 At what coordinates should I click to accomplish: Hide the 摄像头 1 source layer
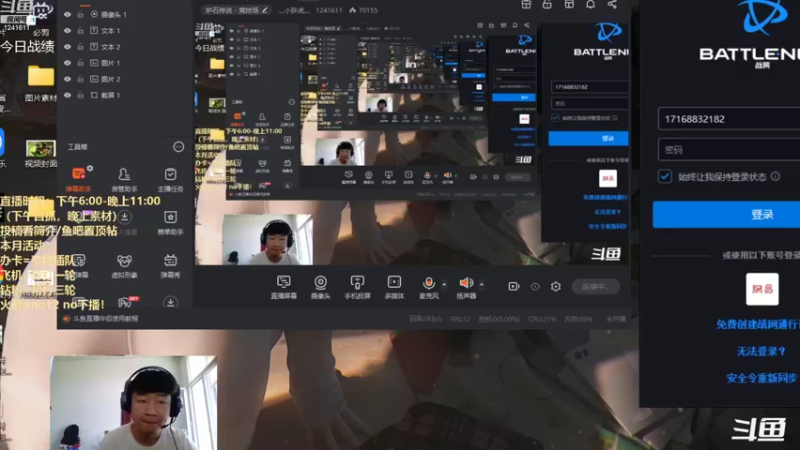click(67, 15)
